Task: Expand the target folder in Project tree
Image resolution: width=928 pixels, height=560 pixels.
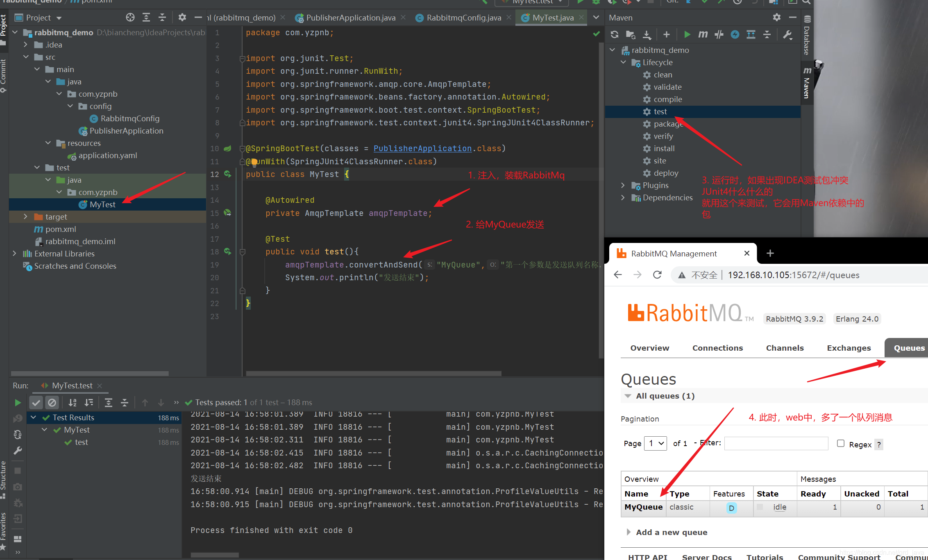Action: 25,216
